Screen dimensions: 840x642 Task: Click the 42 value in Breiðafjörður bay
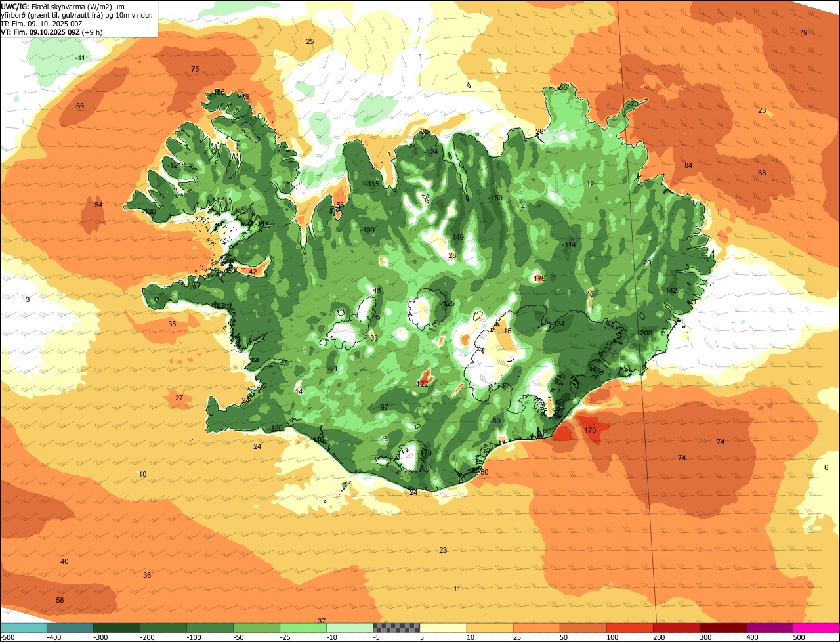[x=253, y=272]
